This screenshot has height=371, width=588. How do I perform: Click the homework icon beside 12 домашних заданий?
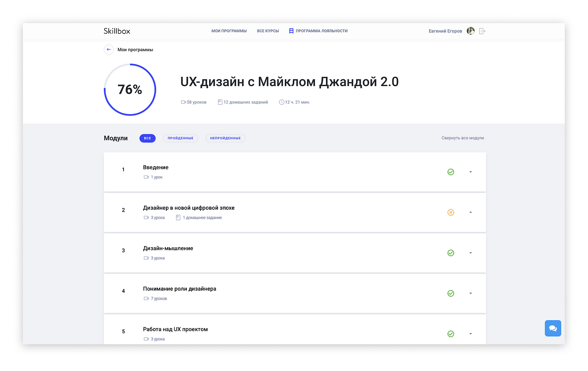[x=220, y=102]
